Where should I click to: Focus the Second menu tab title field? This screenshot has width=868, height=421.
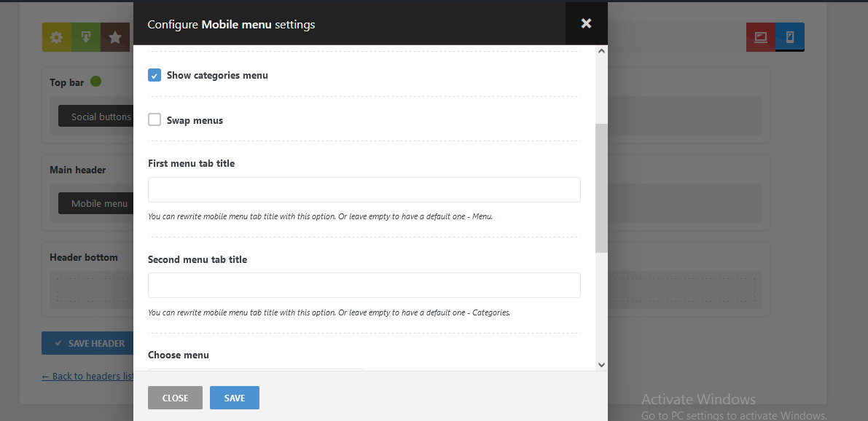364,285
